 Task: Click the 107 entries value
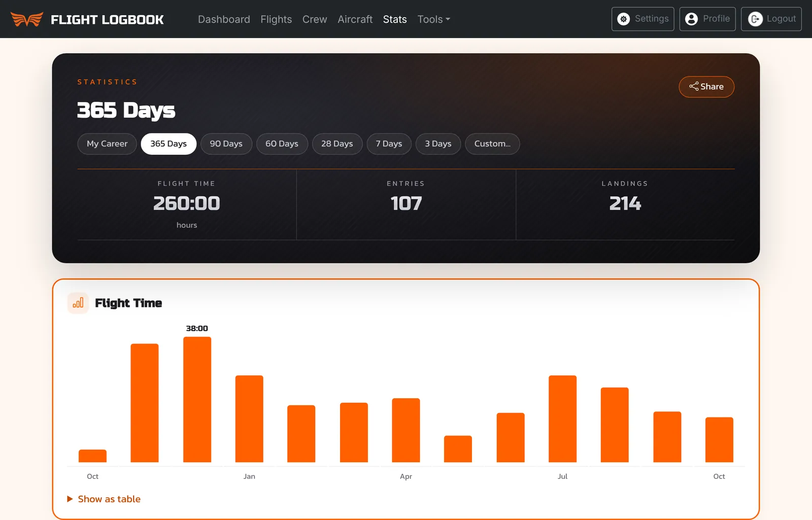[x=406, y=203]
